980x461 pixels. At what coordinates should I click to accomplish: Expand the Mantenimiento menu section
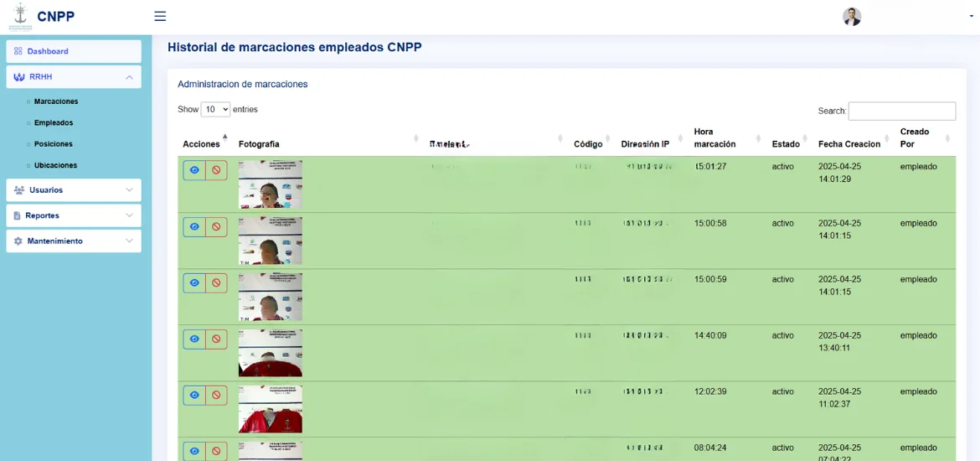point(74,241)
